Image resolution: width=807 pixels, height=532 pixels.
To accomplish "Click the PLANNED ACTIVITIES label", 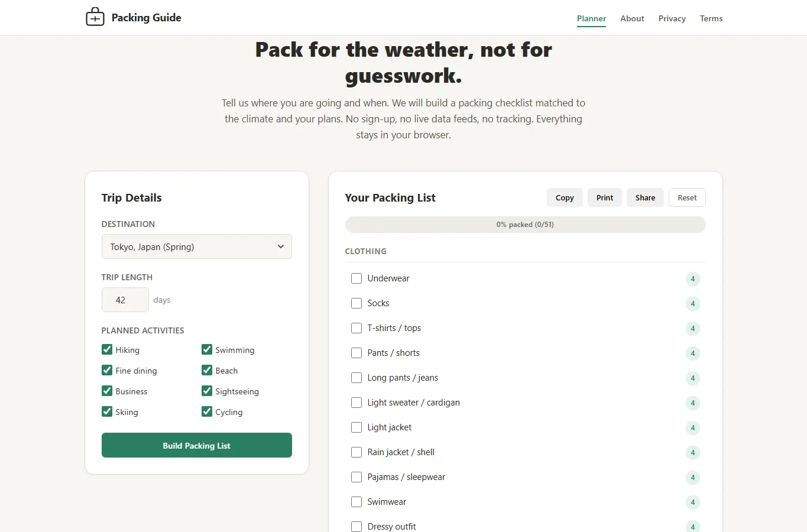I will click(x=142, y=330).
